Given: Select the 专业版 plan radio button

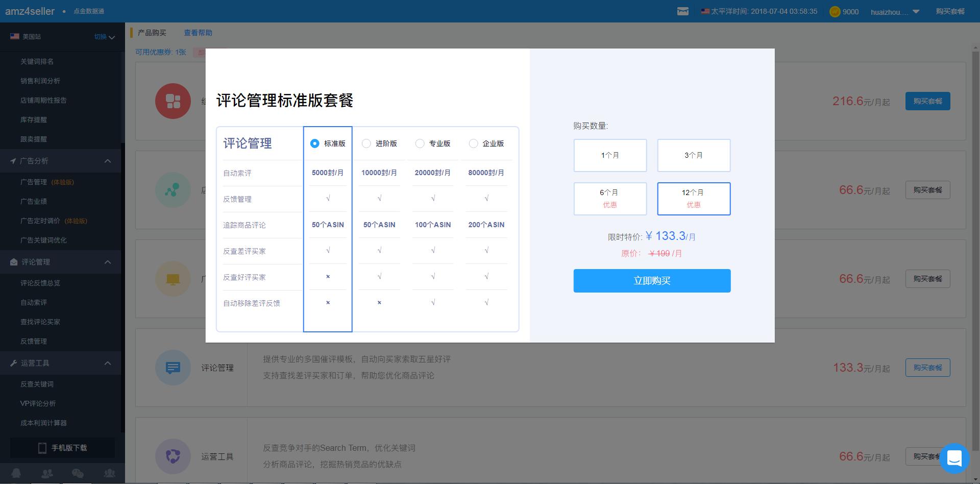Looking at the screenshot, I should 420,143.
